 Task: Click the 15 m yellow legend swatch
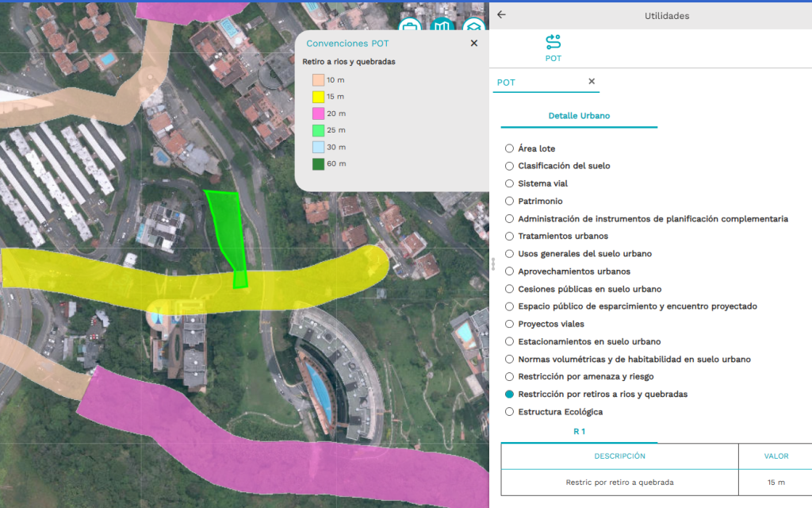tap(317, 97)
